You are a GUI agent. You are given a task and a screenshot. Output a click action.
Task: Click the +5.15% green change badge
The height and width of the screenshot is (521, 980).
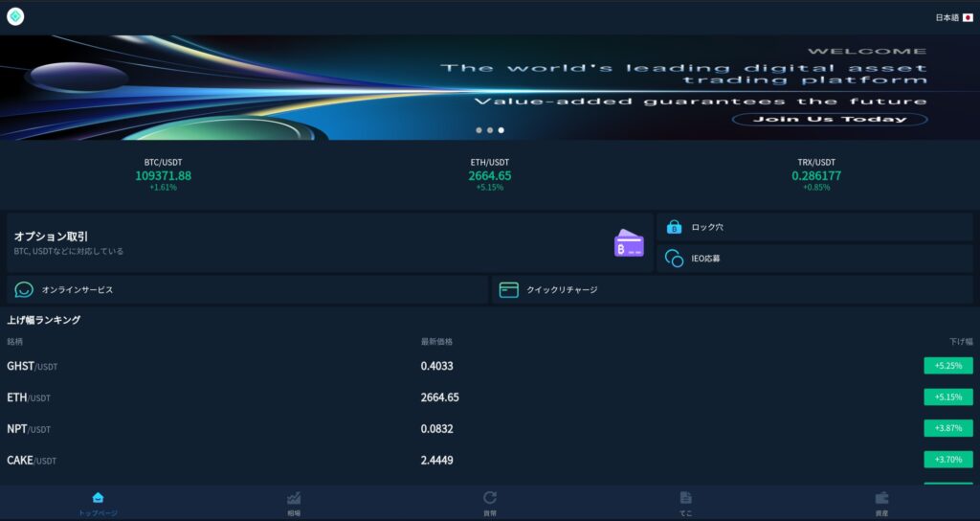pyautogui.click(x=948, y=397)
